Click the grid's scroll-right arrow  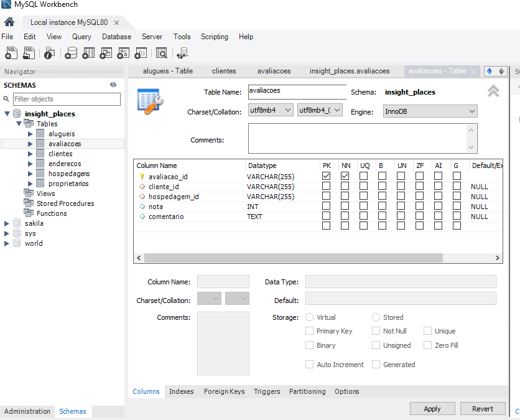(x=497, y=258)
